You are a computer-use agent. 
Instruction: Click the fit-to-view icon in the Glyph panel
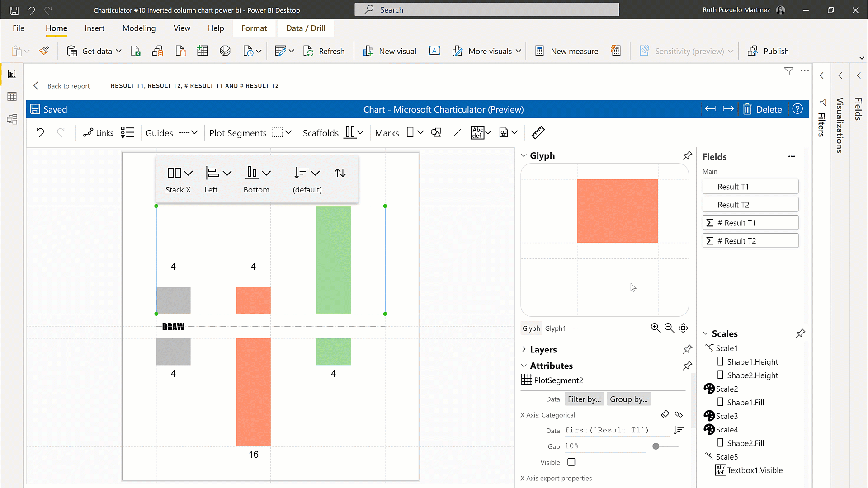click(x=684, y=328)
